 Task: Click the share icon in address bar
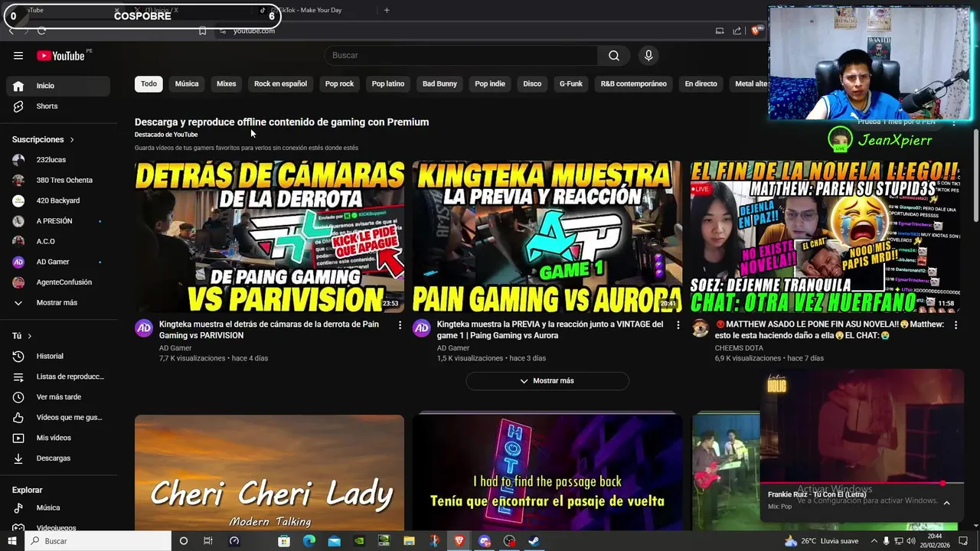(x=737, y=31)
